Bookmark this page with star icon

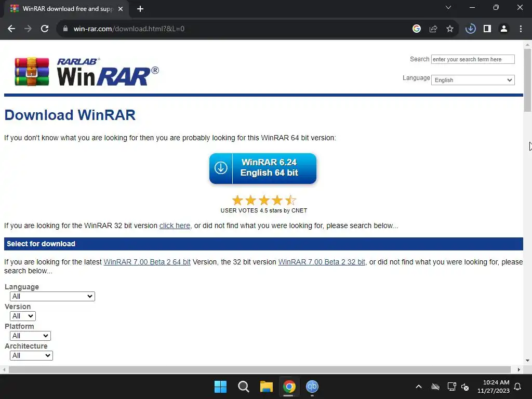[450, 29]
